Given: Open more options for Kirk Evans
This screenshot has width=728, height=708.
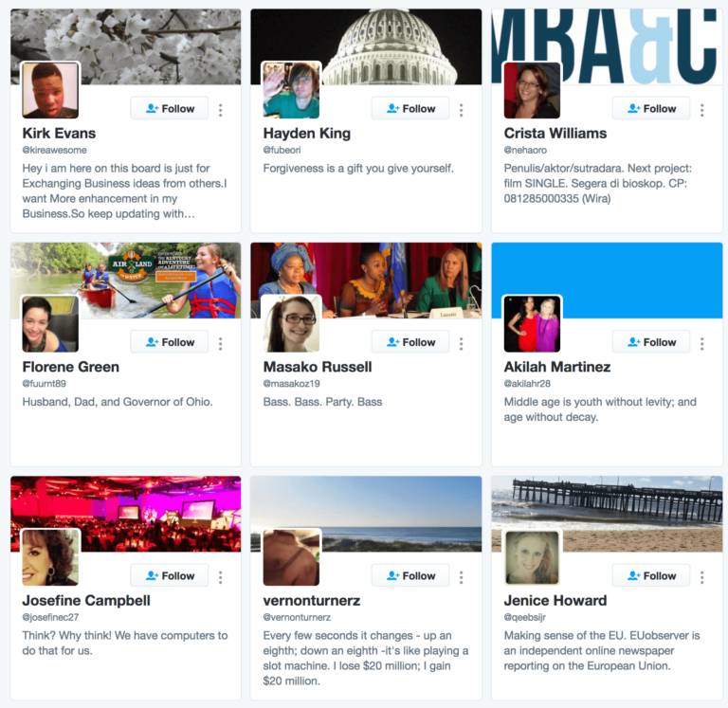Looking at the screenshot, I should (x=221, y=110).
